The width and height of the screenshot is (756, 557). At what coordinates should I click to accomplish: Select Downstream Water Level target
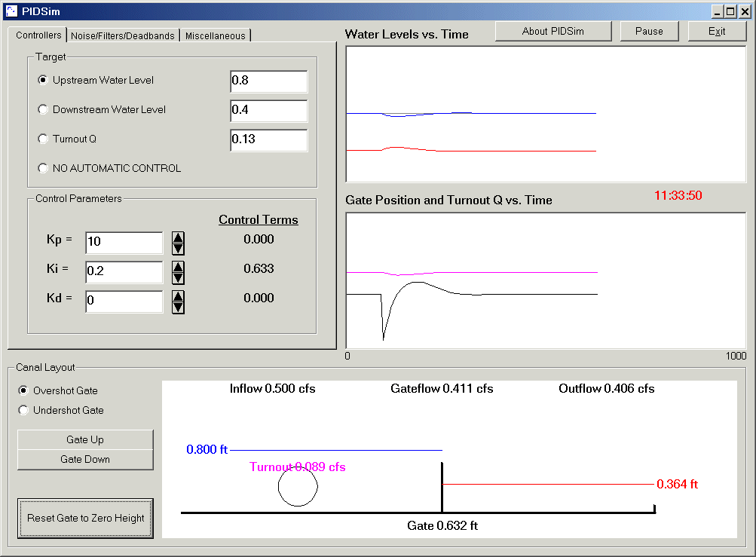coord(43,109)
